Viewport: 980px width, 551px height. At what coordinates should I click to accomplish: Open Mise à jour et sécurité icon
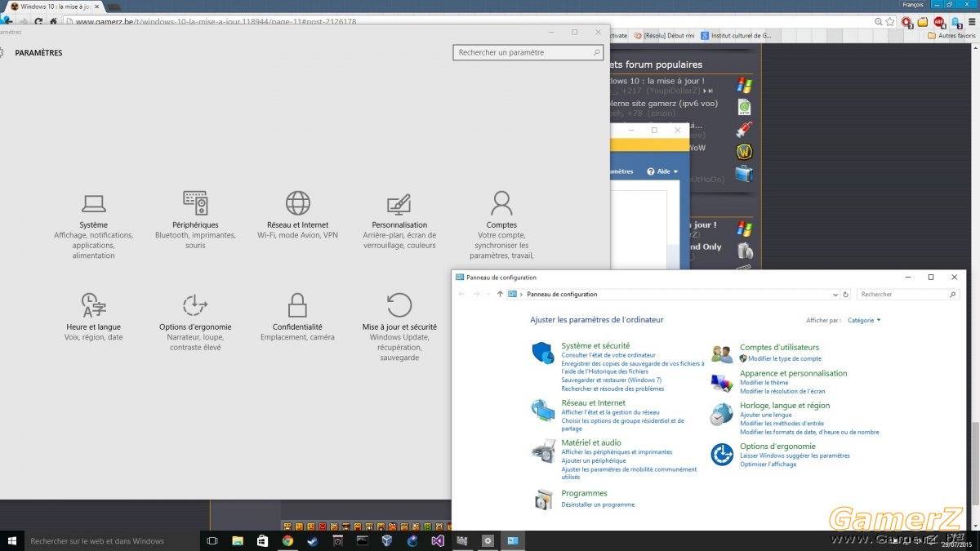coord(399,304)
